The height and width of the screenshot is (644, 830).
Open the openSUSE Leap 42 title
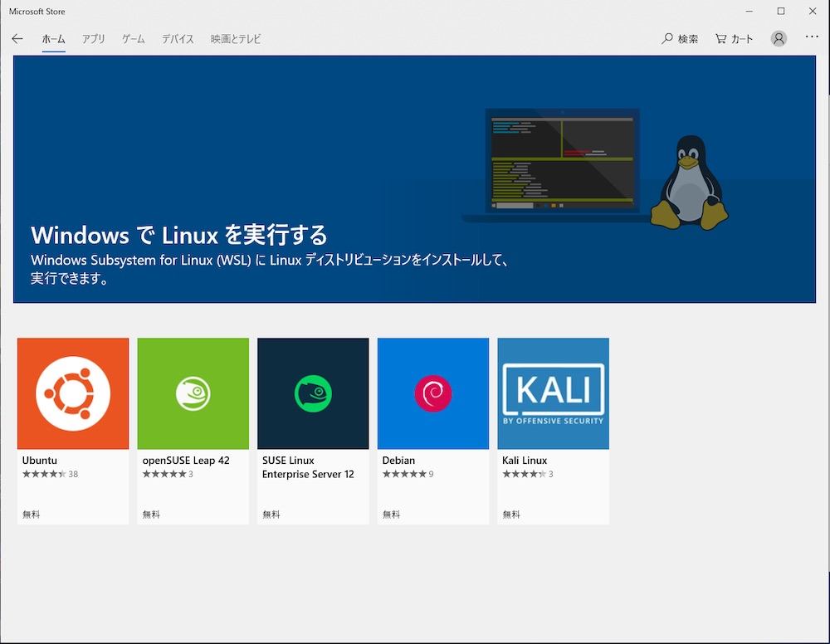tap(186, 461)
